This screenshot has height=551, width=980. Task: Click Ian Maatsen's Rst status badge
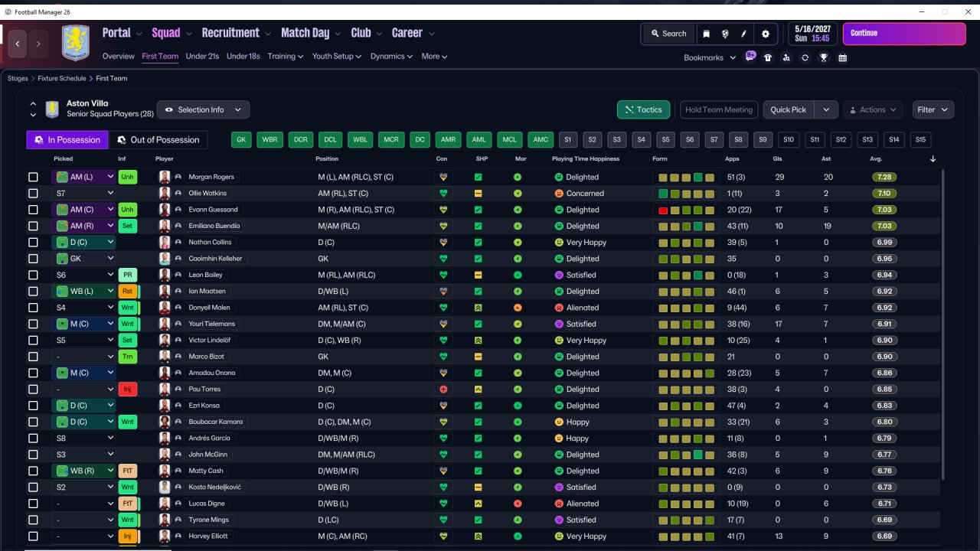(x=127, y=292)
